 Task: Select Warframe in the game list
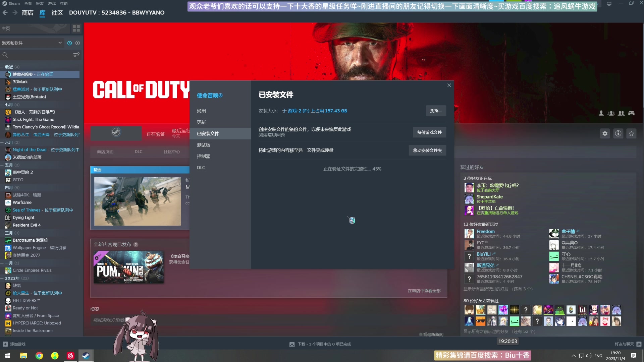tap(22, 202)
